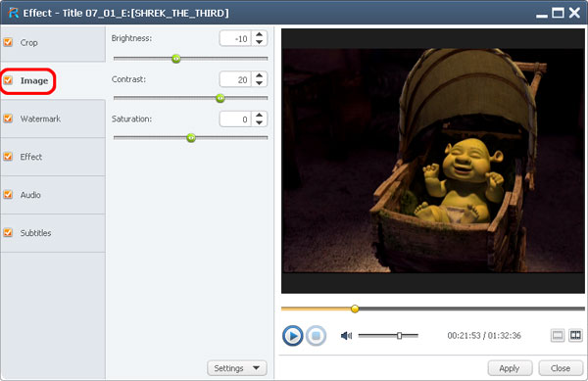Click the Contrast slider handle
The width and height of the screenshot is (588, 381).
click(x=220, y=98)
